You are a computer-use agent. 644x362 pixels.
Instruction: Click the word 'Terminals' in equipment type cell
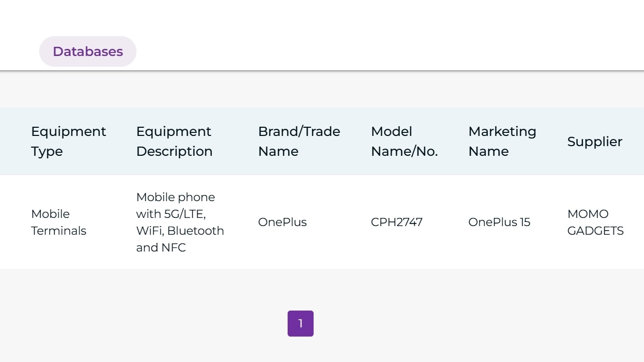[59, 231]
